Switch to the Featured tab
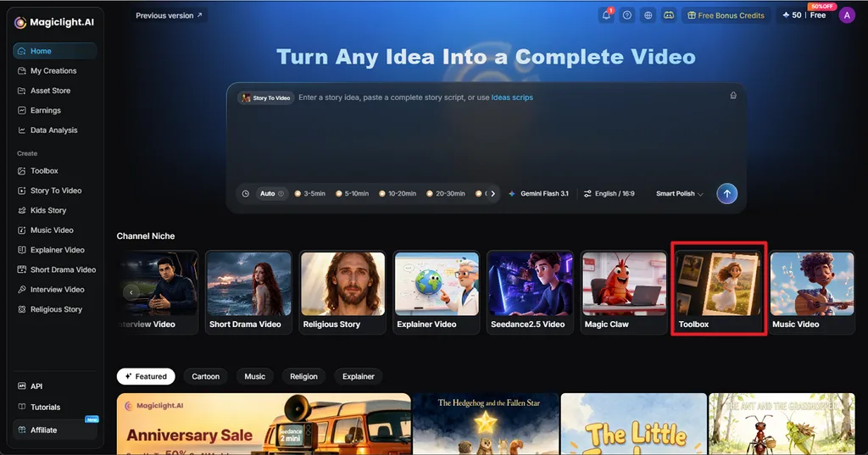This screenshot has height=455, width=868. pyautogui.click(x=146, y=376)
